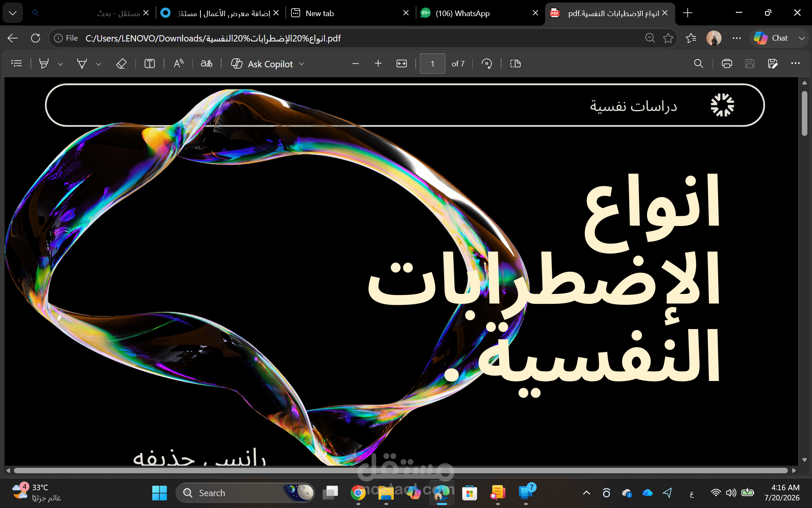Open the PDF find search
The height and width of the screenshot is (508, 812).
(699, 63)
